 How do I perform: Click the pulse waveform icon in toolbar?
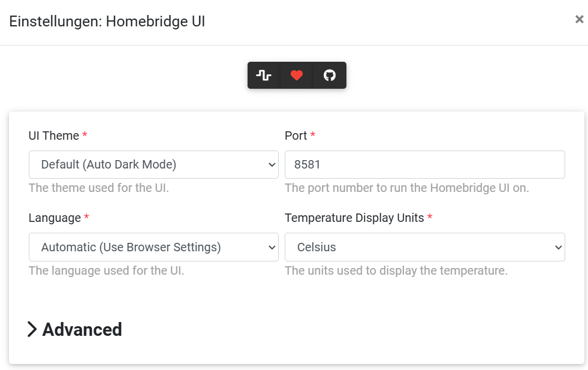pos(264,76)
